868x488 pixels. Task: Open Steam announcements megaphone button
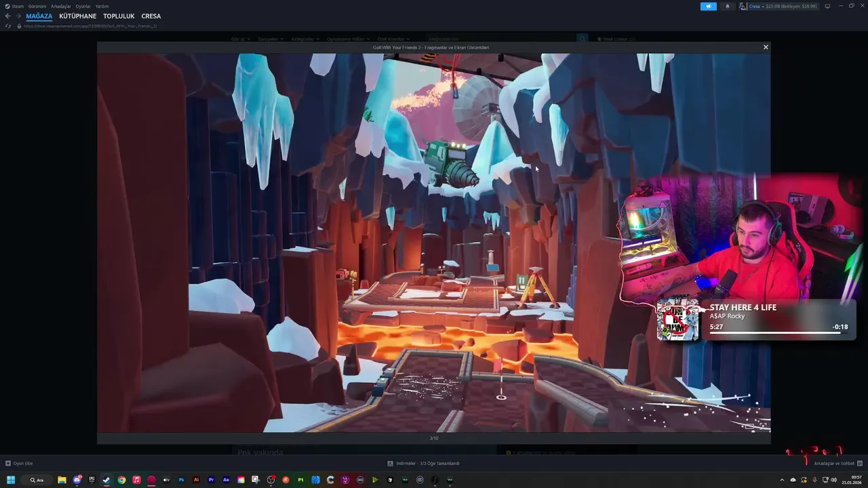pyautogui.click(x=709, y=6)
